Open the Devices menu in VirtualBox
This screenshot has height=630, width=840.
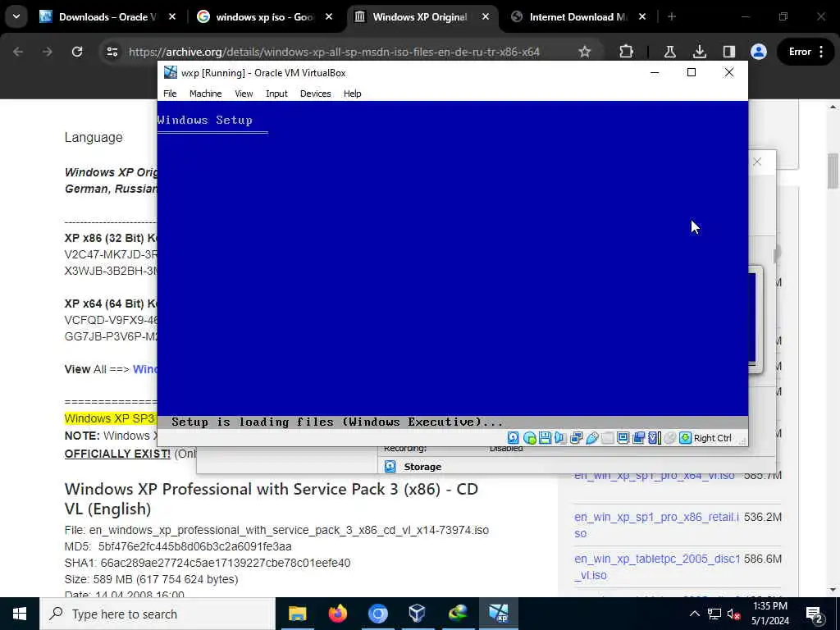pyautogui.click(x=315, y=94)
